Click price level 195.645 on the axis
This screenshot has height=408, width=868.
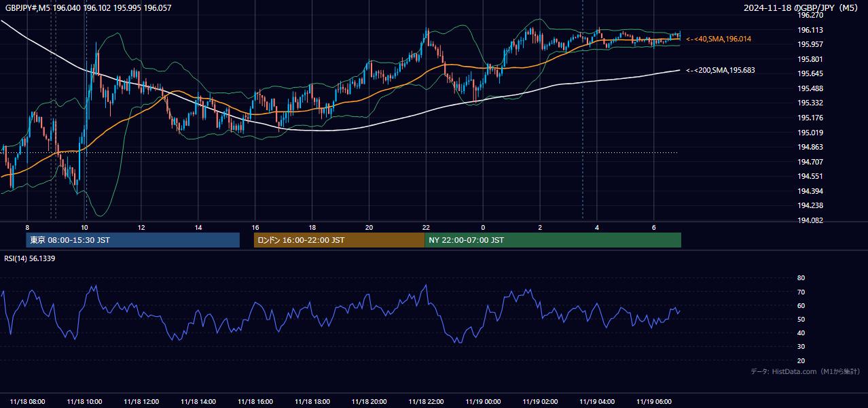pos(810,73)
